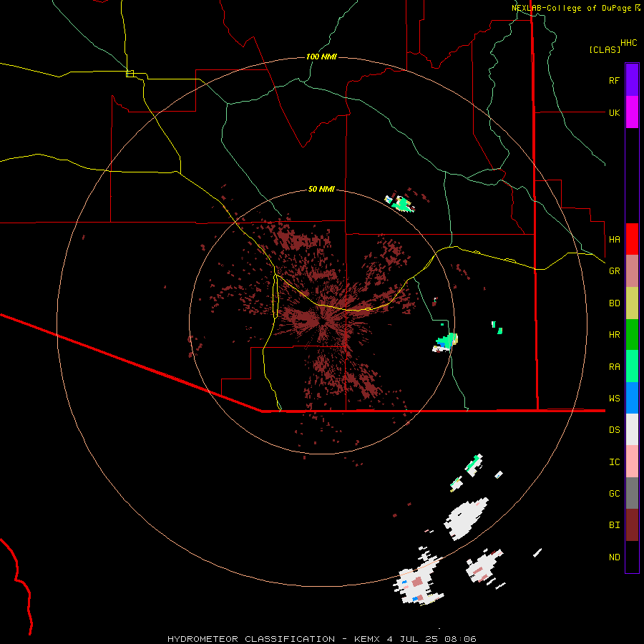The image size is (644, 644).
Task: Pick the bright green RA legend swatch
Action: [x=632, y=366]
